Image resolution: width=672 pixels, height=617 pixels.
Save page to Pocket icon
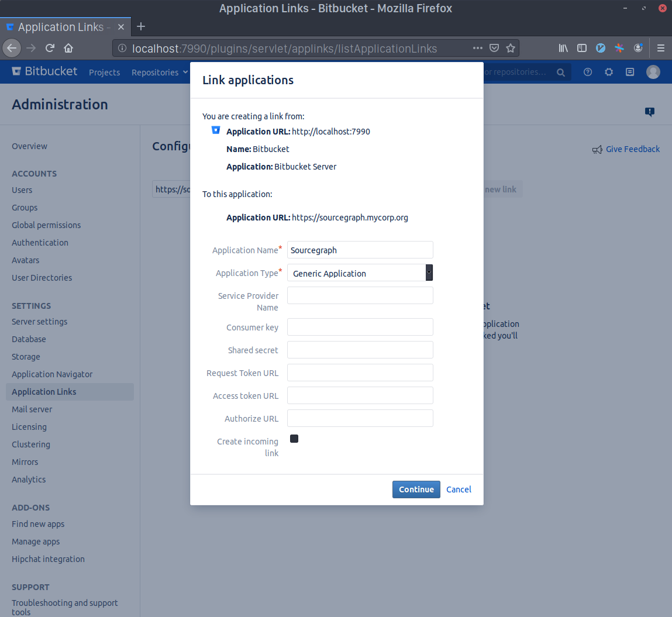pyautogui.click(x=494, y=48)
